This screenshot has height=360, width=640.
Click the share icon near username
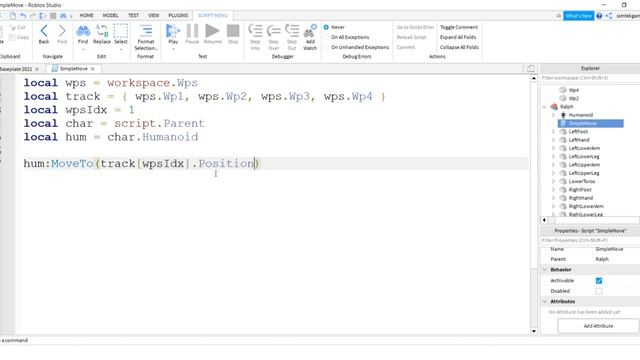coord(609,16)
